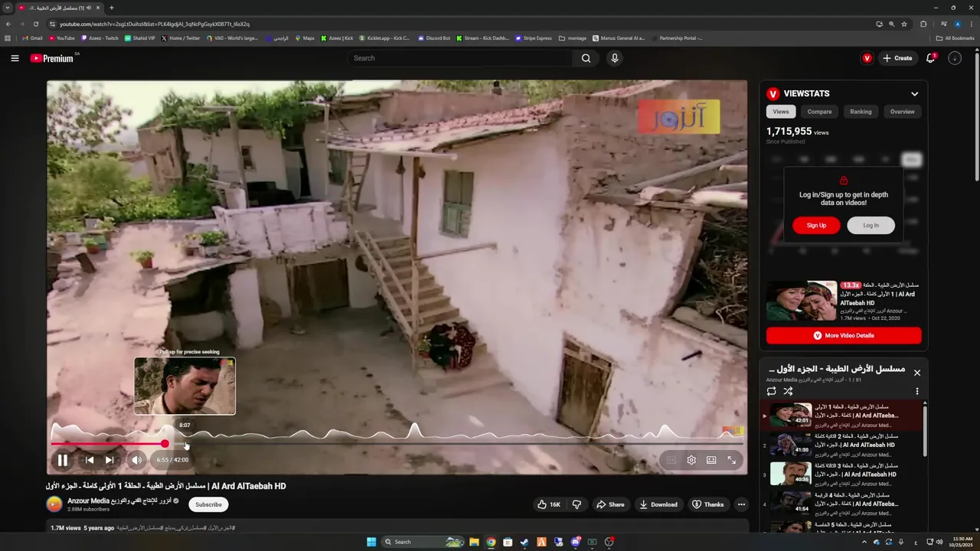The height and width of the screenshot is (551, 980).
Task: Download the video
Action: pyautogui.click(x=658, y=504)
